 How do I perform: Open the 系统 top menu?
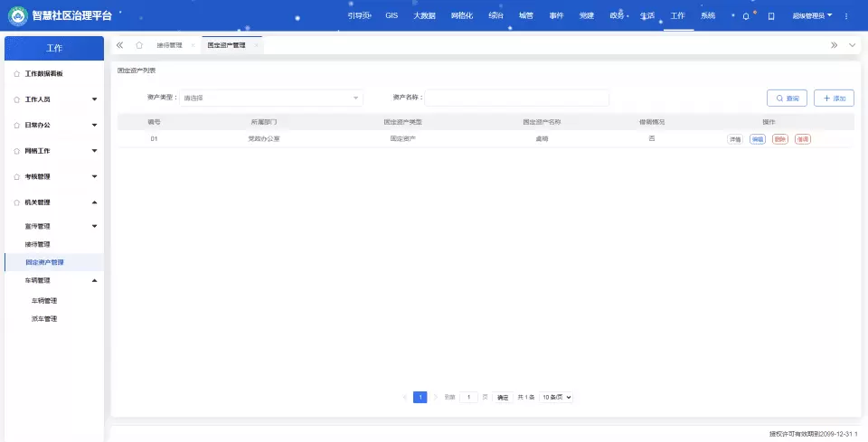708,16
